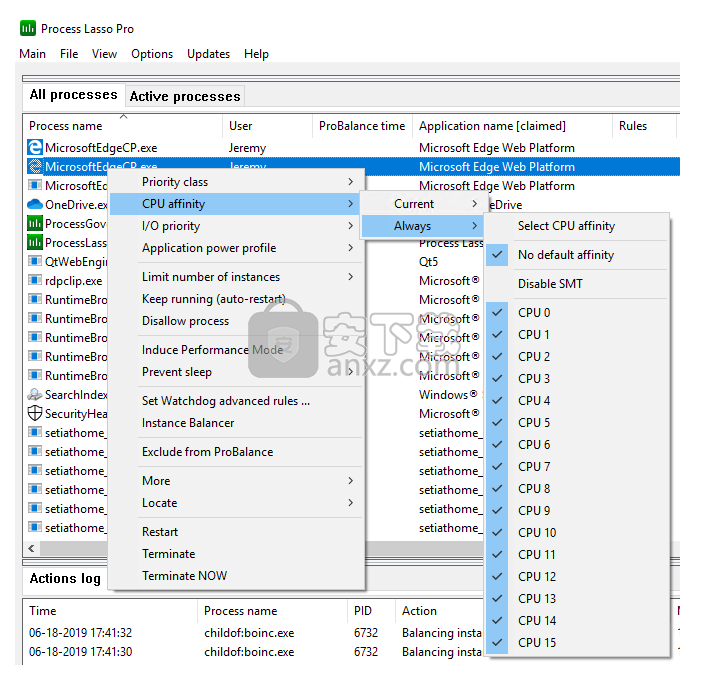Viewport: 712px width, 679px height.
Task: Click the SearchIndex magnifier icon
Action: [x=35, y=394]
